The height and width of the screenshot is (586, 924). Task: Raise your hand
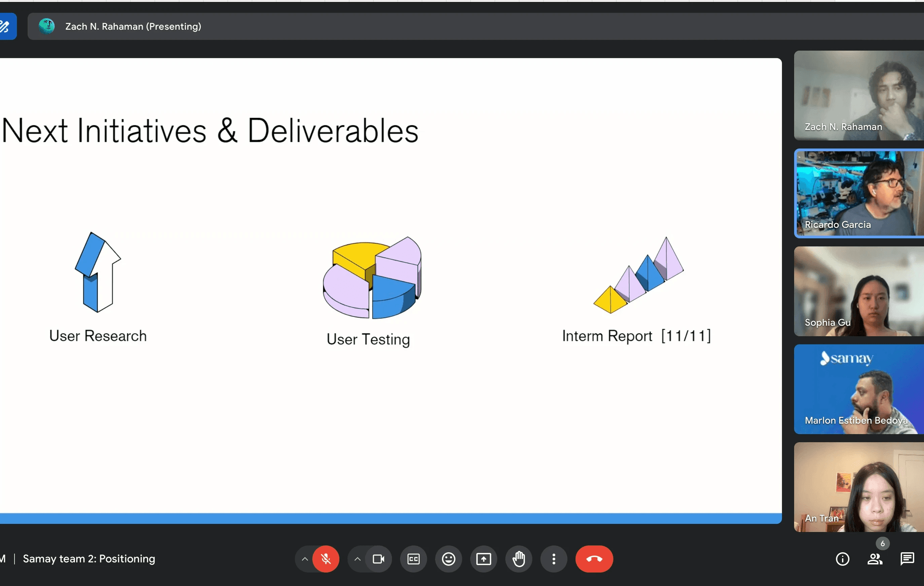tap(519, 559)
